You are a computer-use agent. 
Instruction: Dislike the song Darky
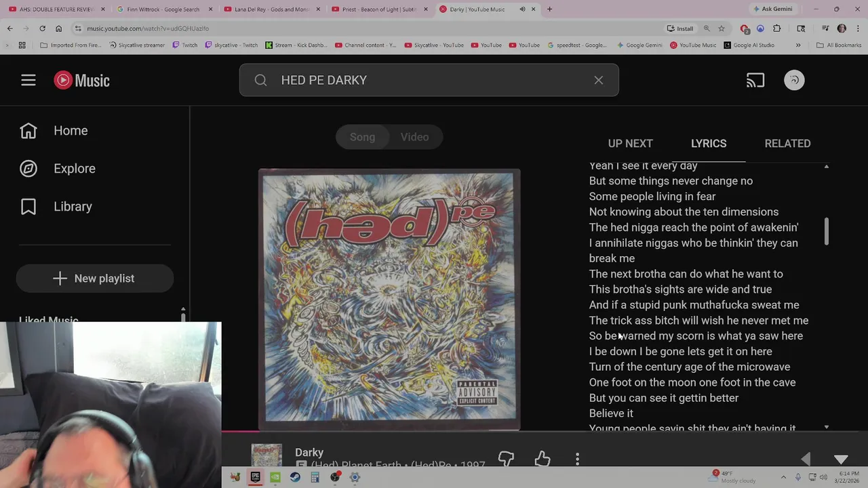tap(506, 460)
